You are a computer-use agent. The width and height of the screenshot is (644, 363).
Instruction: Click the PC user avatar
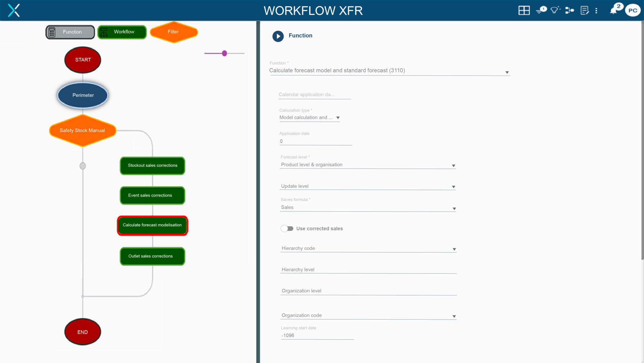(632, 10)
